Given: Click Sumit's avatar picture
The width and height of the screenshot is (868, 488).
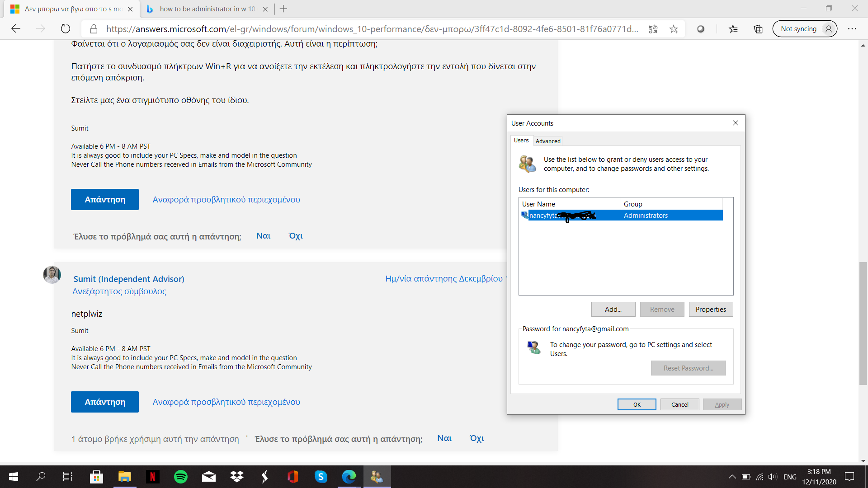Looking at the screenshot, I should (52, 274).
